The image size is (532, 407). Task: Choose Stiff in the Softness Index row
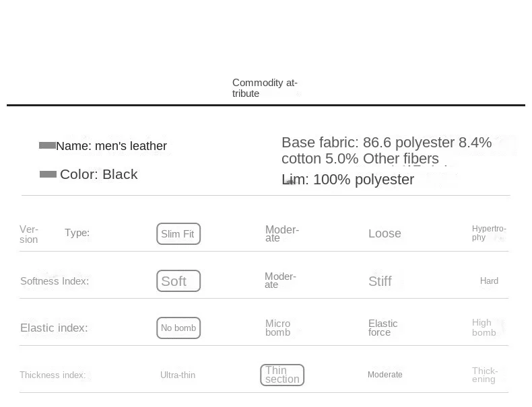pos(380,281)
